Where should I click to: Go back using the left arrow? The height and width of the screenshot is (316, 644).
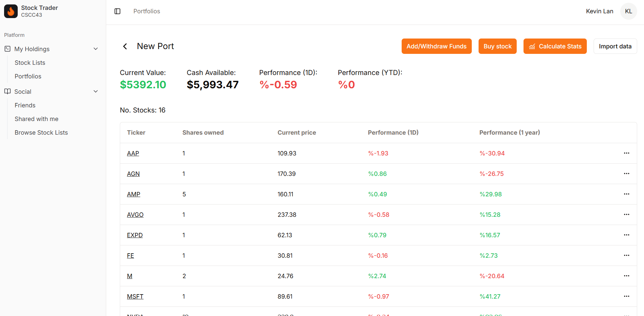point(125,46)
